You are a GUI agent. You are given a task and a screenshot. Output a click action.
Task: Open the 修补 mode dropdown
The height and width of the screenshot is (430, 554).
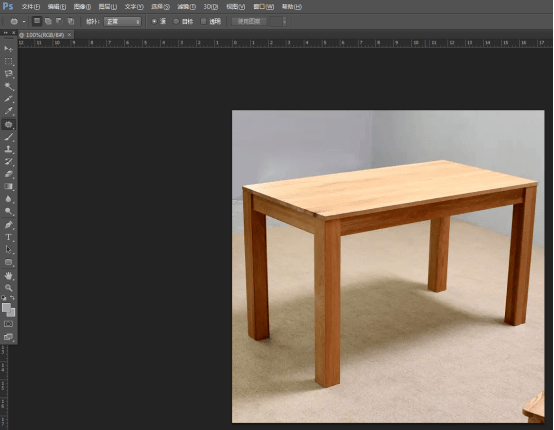(x=122, y=22)
